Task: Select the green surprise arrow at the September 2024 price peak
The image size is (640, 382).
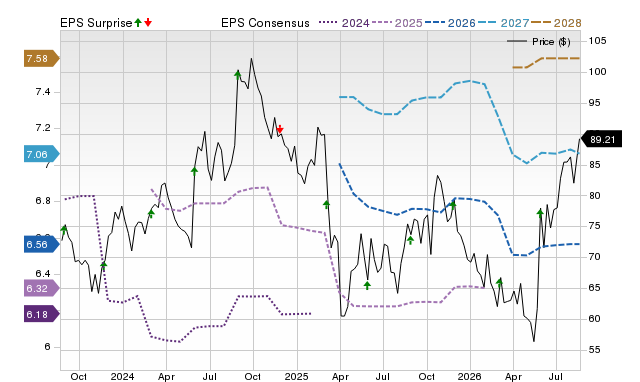Action: point(238,75)
